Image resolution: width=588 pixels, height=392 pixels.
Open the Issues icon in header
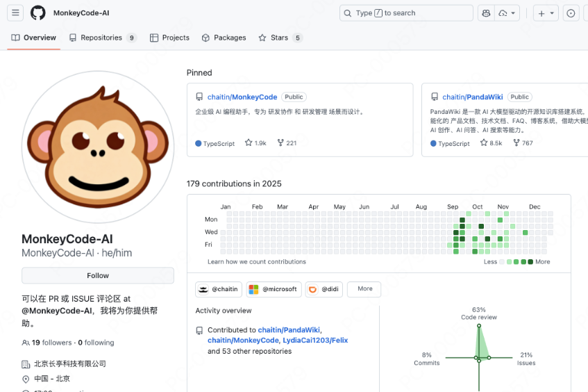(x=571, y=13)
